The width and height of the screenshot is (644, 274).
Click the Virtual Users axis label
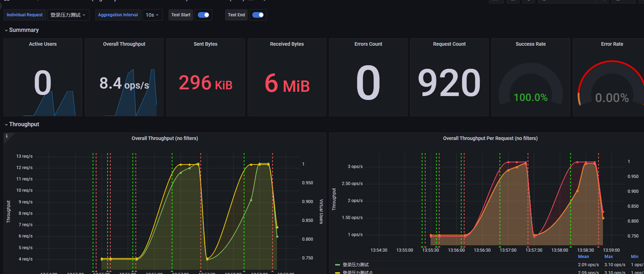point(321,212)
